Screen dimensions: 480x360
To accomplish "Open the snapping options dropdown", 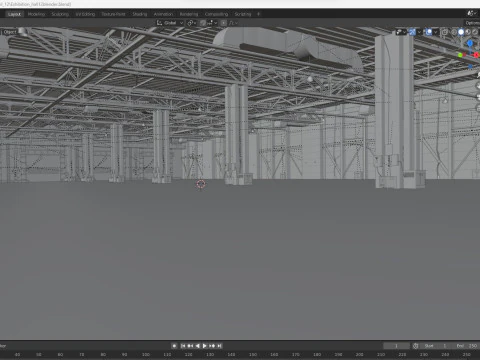I will [x=212, y=23].
